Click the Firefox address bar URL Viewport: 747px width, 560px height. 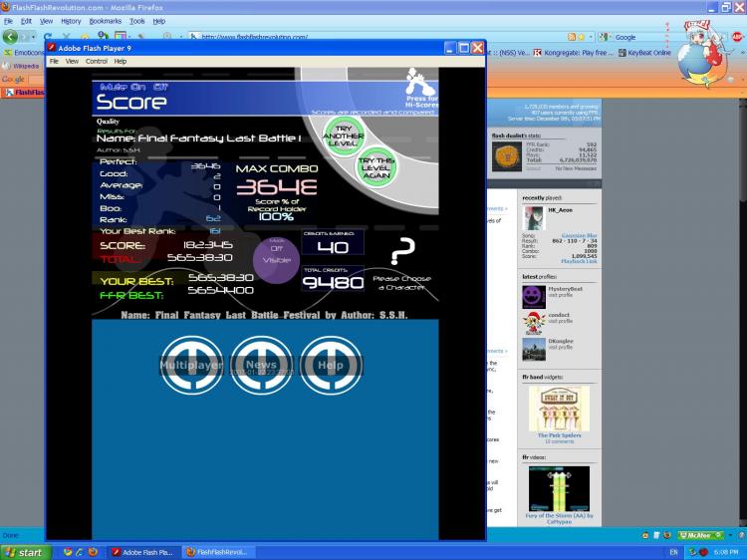point(254,37)
